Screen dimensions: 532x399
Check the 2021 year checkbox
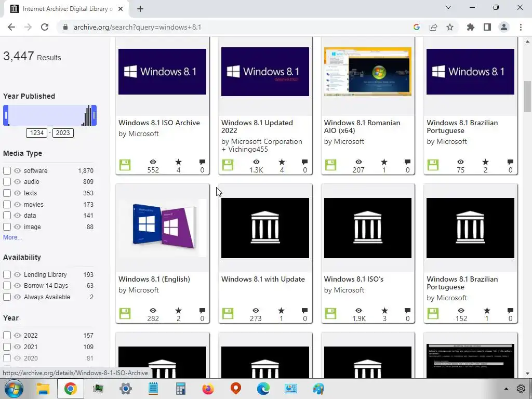[7, 347]
